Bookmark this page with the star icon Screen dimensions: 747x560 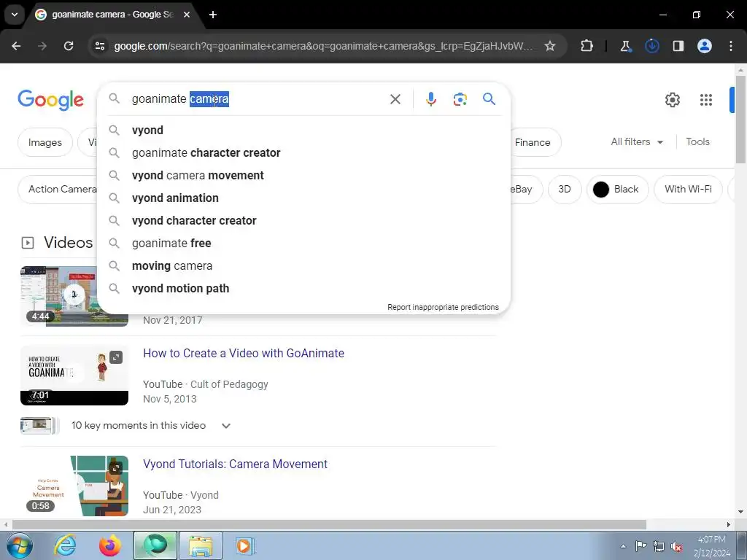coord(550,46)
